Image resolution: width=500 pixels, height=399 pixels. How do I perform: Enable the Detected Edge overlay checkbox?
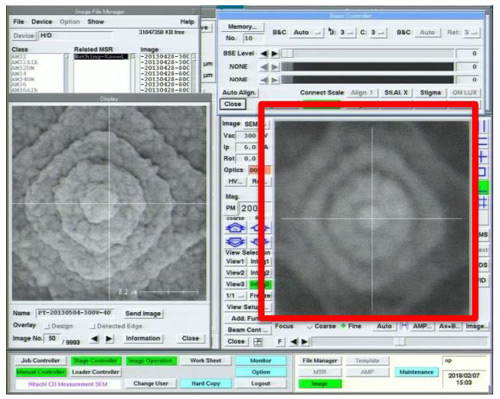point(93,326)
